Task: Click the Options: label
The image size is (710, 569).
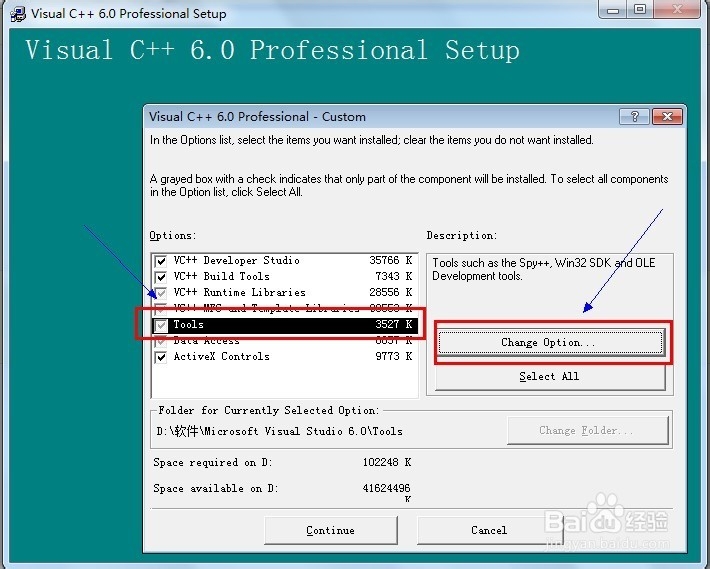Action: 173,235
